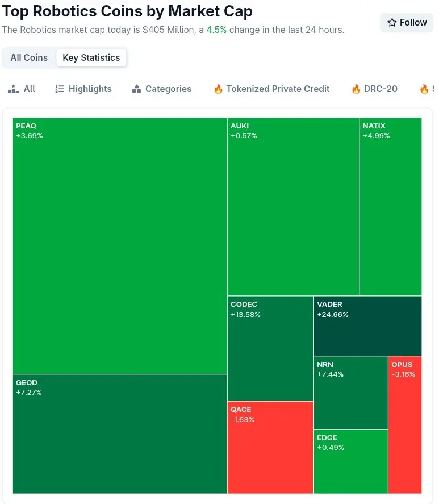This screenshot has width=439, height=504.
Task: Select the GEOD block in treemap
Action: pos(120,434)
